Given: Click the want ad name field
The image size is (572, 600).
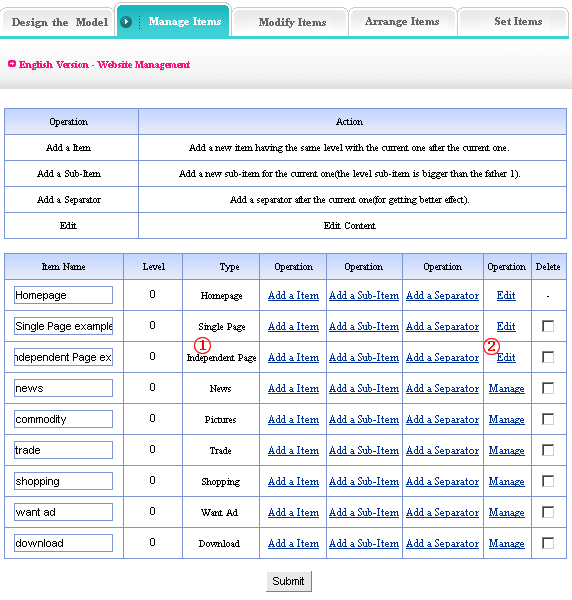Looking at the screenshot, I should 64,512.
